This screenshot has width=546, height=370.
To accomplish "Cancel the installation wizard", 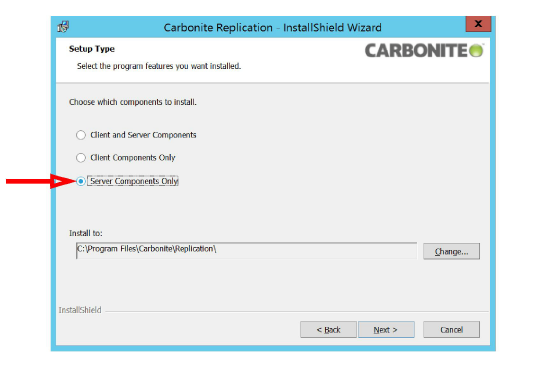I will coord(451,329).
